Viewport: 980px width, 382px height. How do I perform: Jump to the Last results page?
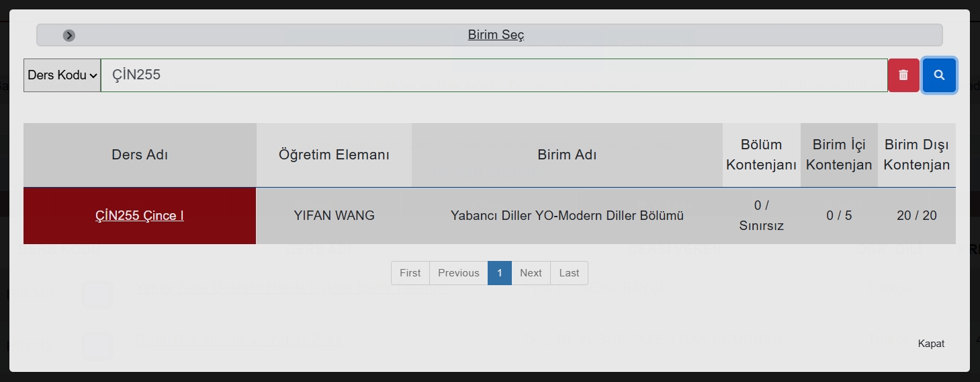pos(569,273)
